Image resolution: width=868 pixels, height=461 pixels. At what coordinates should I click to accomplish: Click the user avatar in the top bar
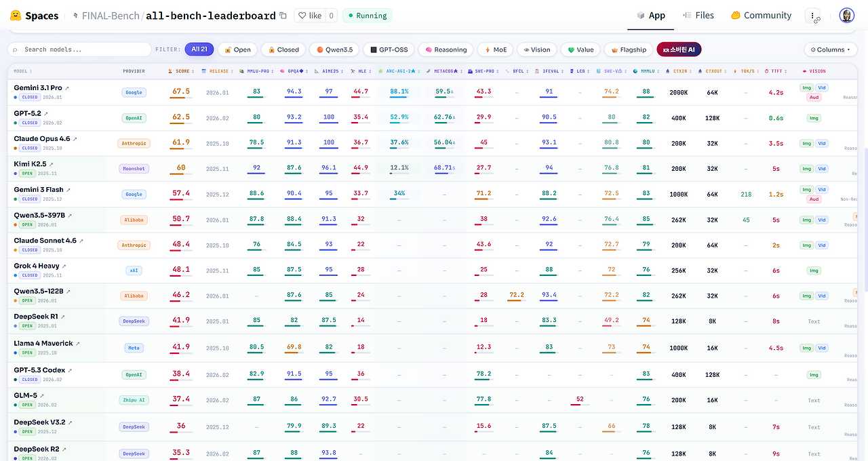846,15
